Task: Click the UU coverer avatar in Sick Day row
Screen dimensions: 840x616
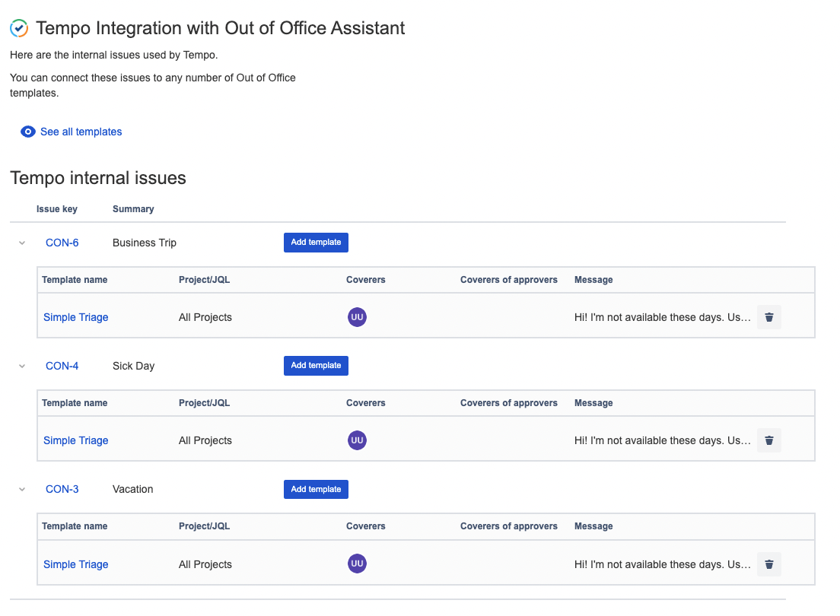Action: [358, 440]
